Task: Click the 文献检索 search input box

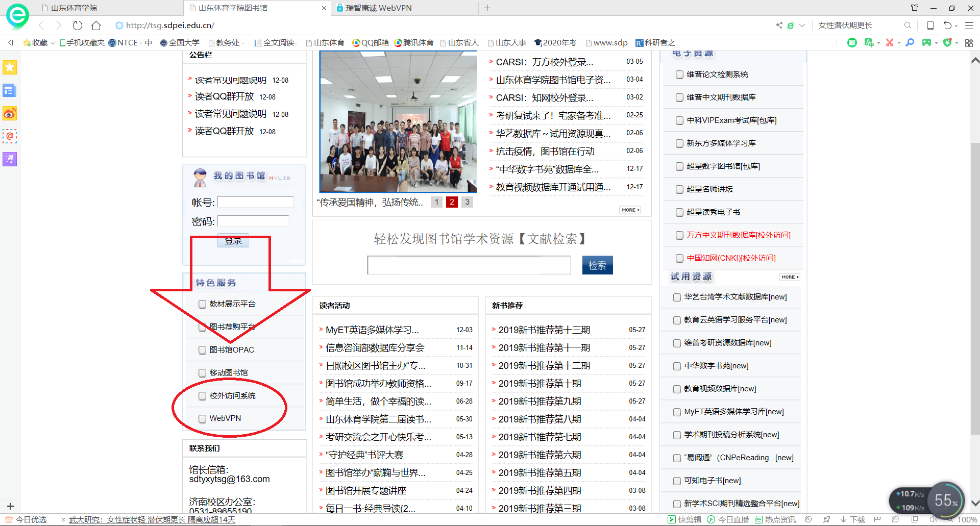Action: tap(469, 265)
